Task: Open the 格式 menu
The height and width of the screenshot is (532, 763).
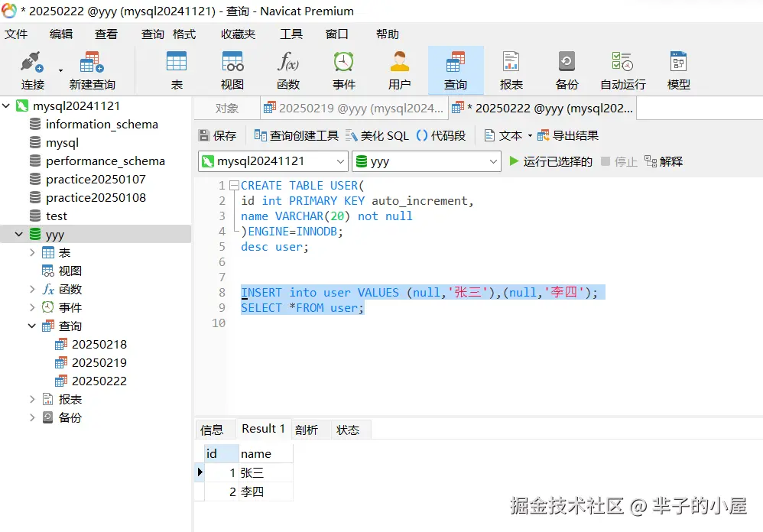Action: (184, 34)
